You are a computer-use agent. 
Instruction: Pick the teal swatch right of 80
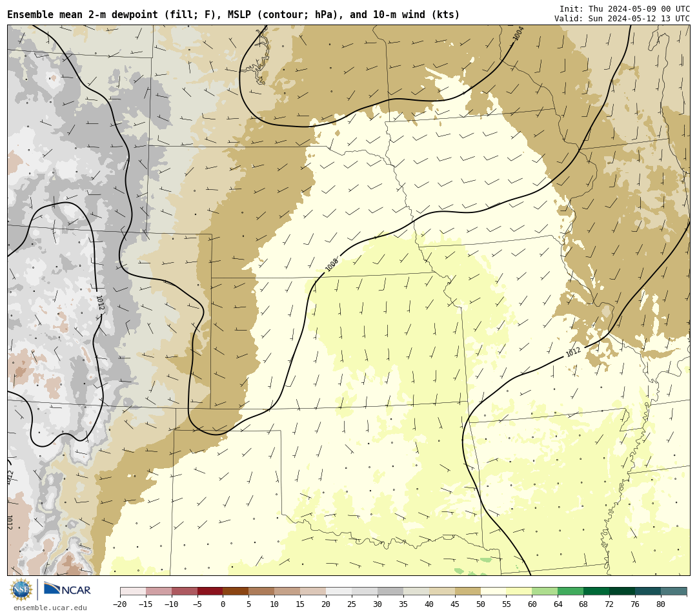[x=674, y=591]
